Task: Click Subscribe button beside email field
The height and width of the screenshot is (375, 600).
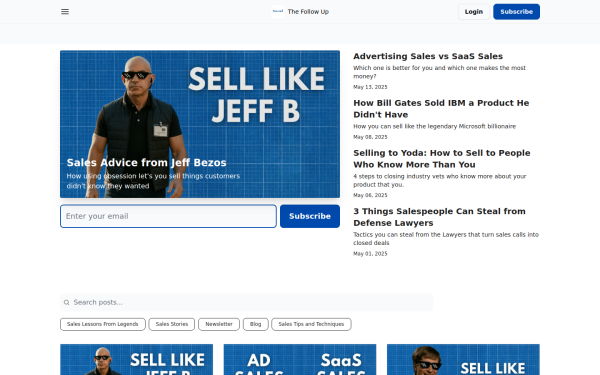Action: tap(310, 216)
